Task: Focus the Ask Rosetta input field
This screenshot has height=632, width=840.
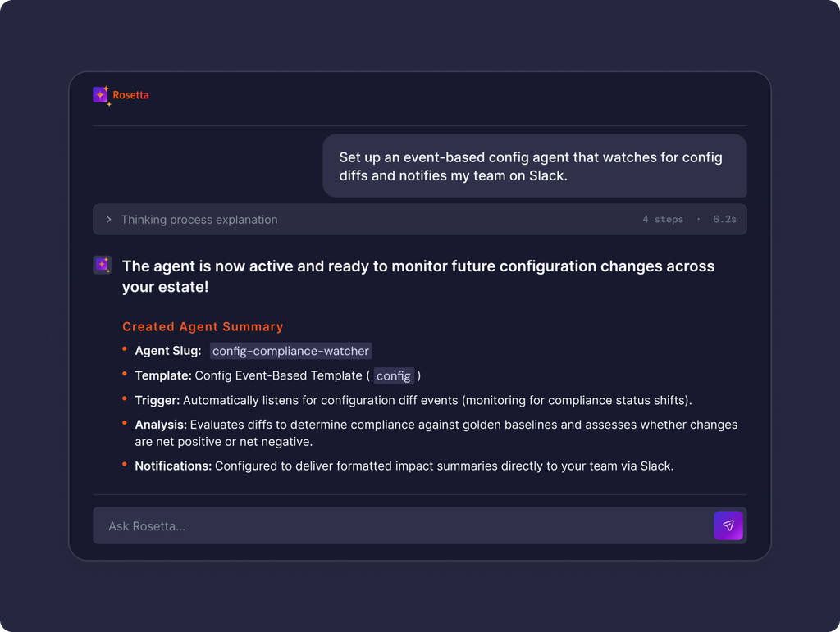Action: click(403, 525)
